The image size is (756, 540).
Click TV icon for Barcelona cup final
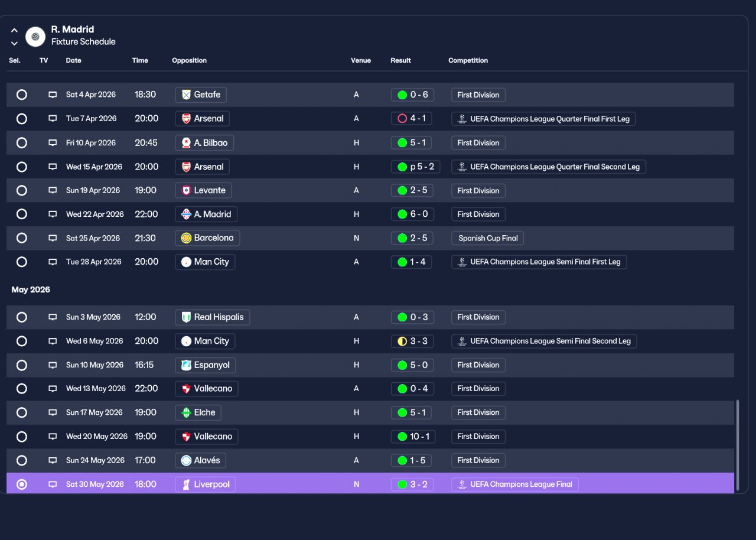[53, 238]
